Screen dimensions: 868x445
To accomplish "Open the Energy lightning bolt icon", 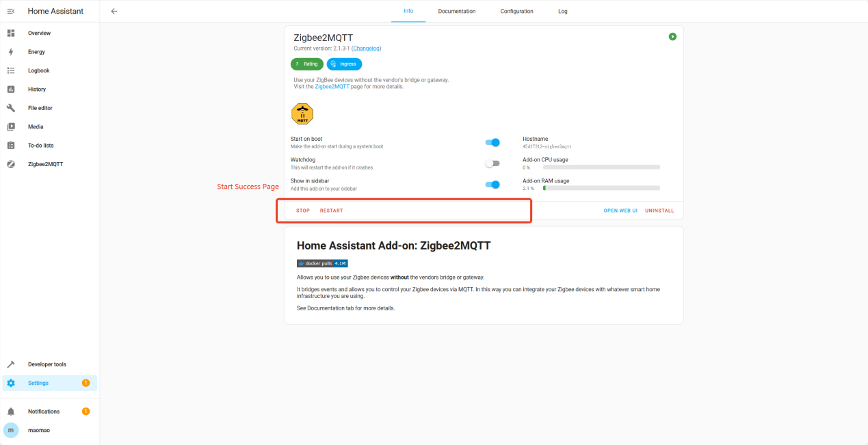I will [11, 52].
